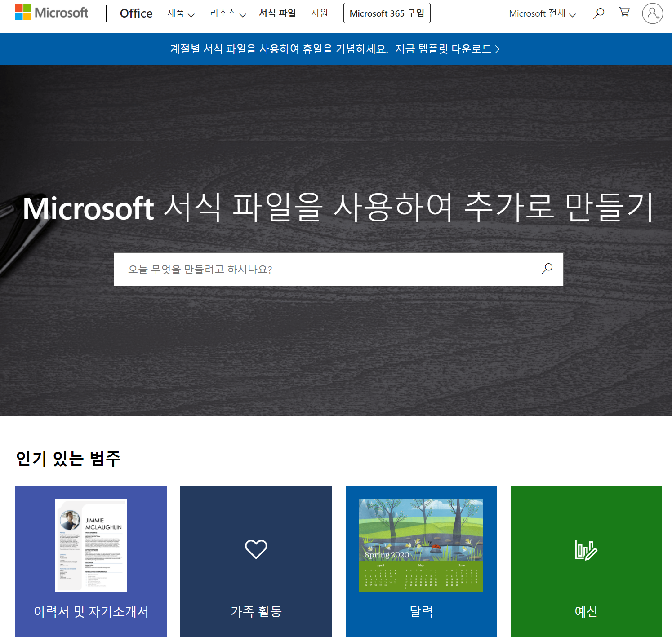Click the heart icon on 가족 활동
Screen dimensions: 672x641
coord(256,549)
